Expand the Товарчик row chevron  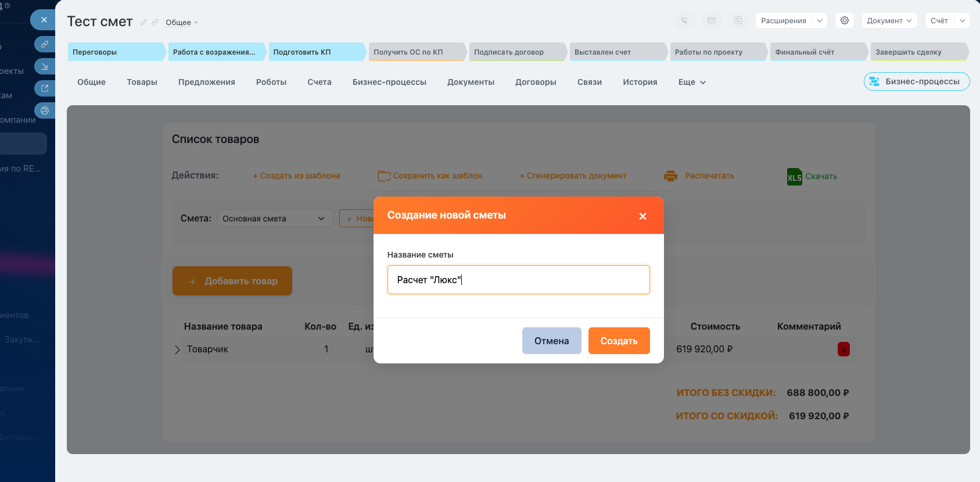pyautogui.click(x=177, y=349)
